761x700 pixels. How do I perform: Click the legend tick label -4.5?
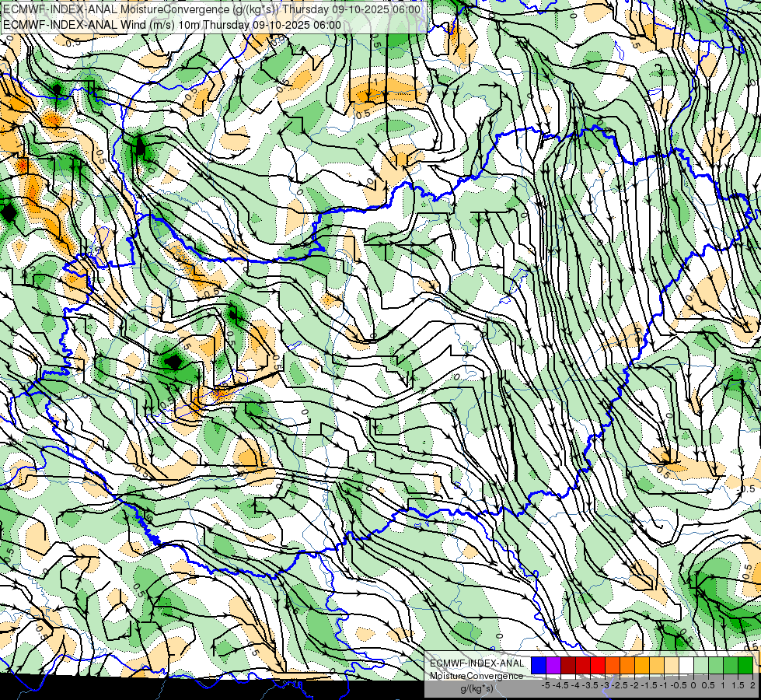[560, 685]
